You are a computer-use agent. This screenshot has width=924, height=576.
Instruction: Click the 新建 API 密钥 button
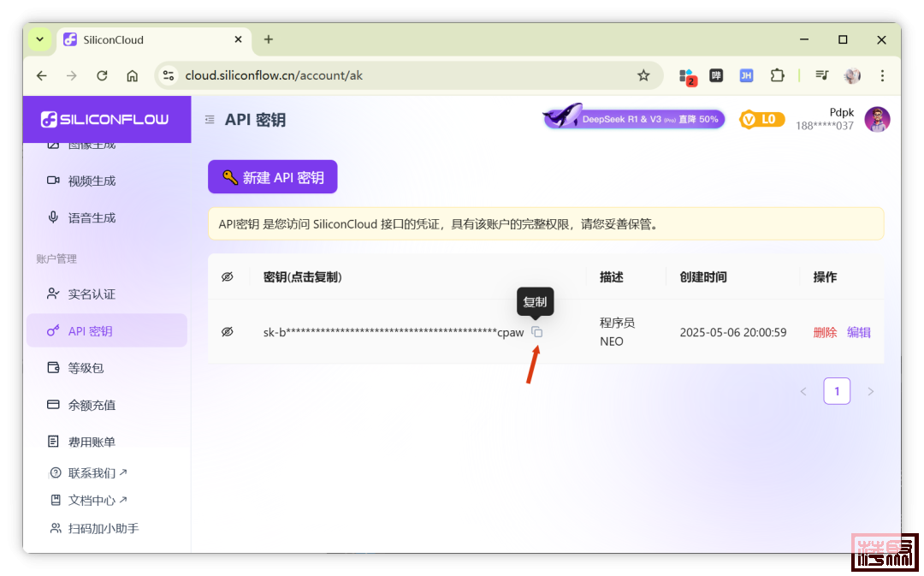click(273, 177)
